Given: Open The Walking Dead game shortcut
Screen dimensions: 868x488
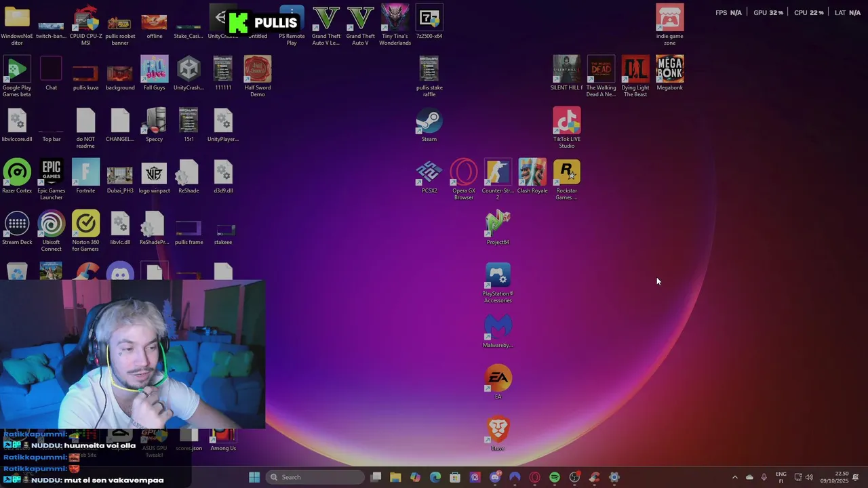Looking at the screenshot, I should (601, 76).
